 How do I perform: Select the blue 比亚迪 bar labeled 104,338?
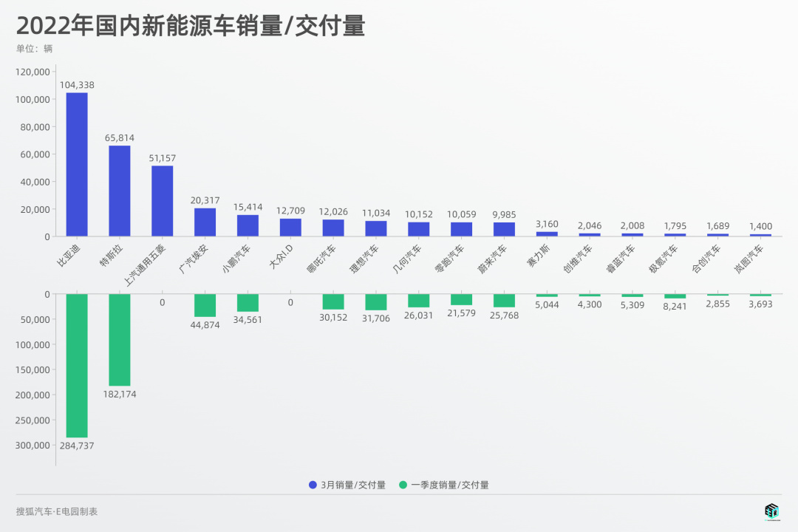pos(77,165)
